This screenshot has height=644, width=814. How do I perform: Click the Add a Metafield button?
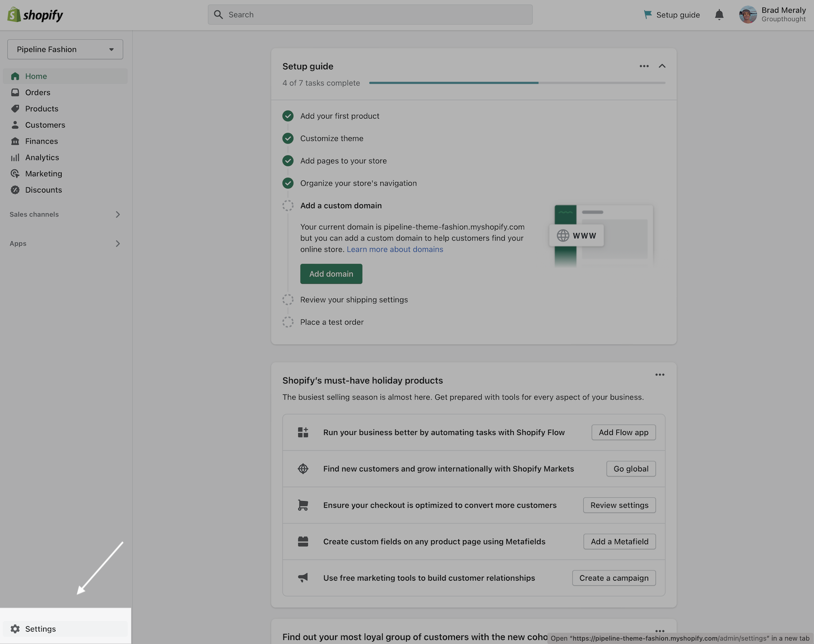click(x=620, y=542)
